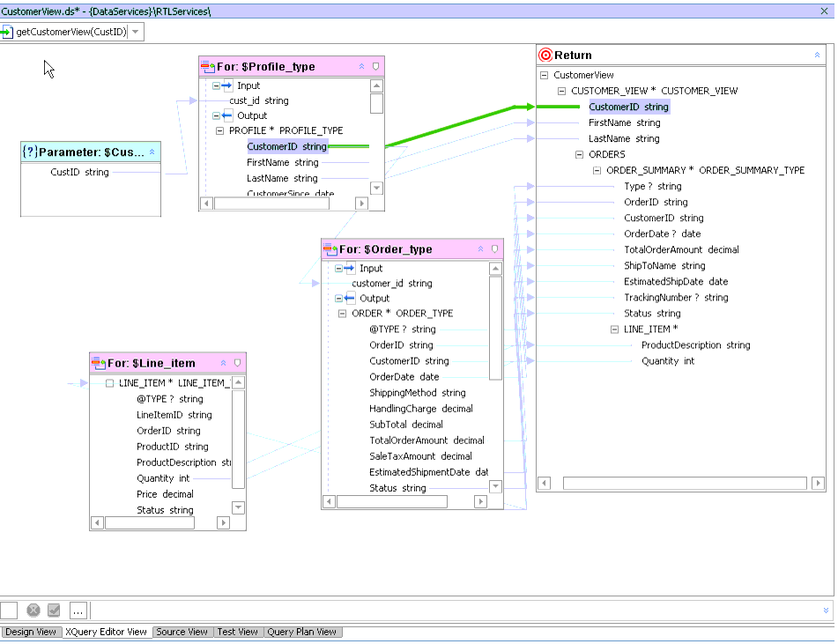Click the Output arrow icon in $Profile_type
Image resolution: width=838 pixels, height=644 pixels.
coord(227,115)
